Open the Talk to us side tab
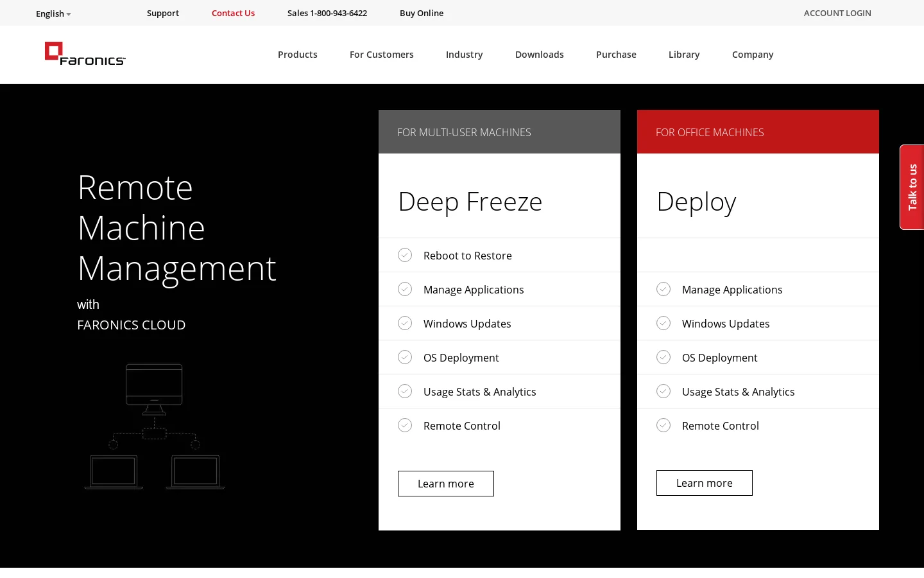This screenshot has height=578, width=924. coord(912,187)
